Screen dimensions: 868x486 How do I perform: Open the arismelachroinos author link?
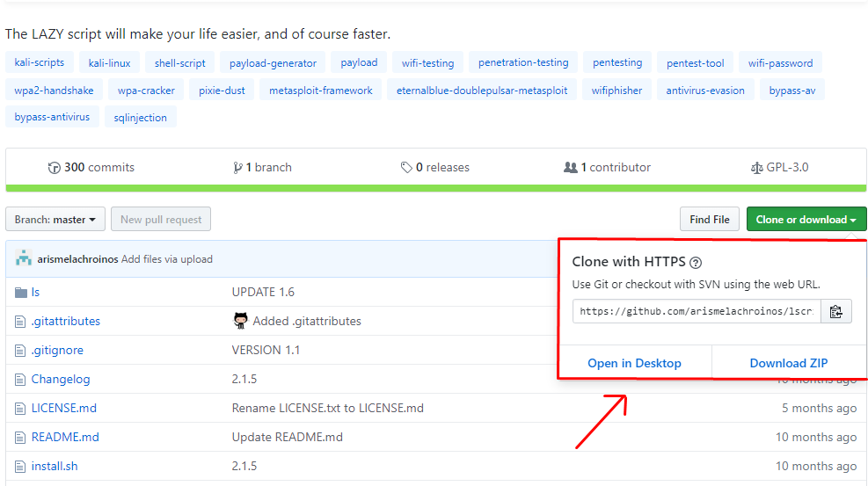click(x=77, y=259)
